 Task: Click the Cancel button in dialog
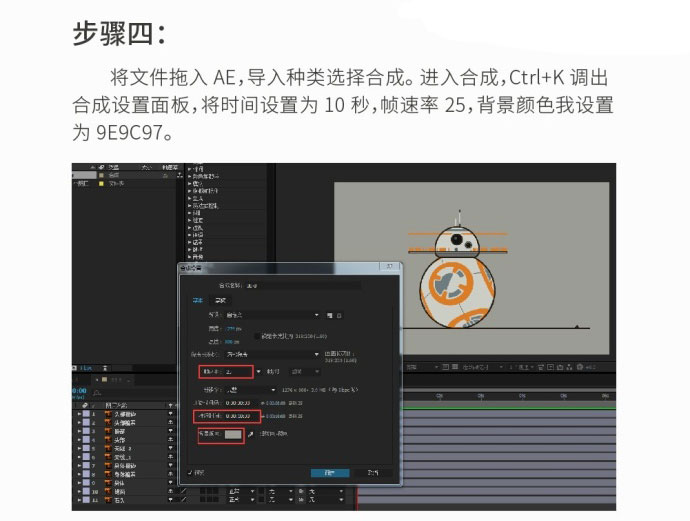(x=373, y=473)
